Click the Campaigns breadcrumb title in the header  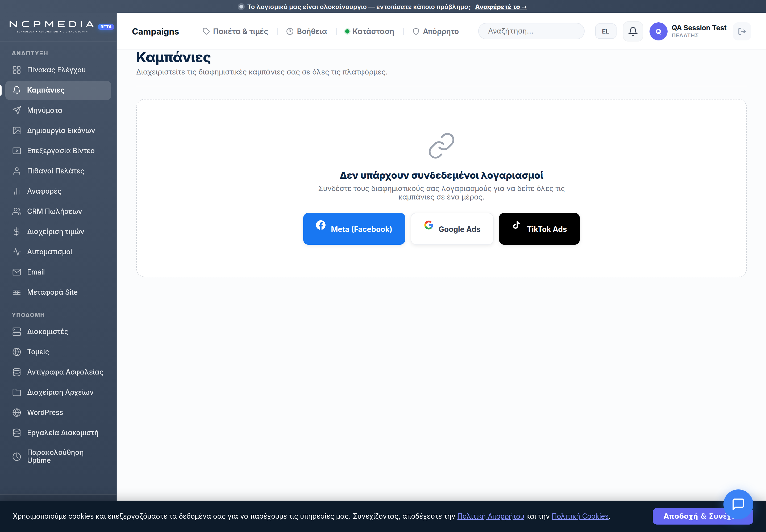(155, 31)
